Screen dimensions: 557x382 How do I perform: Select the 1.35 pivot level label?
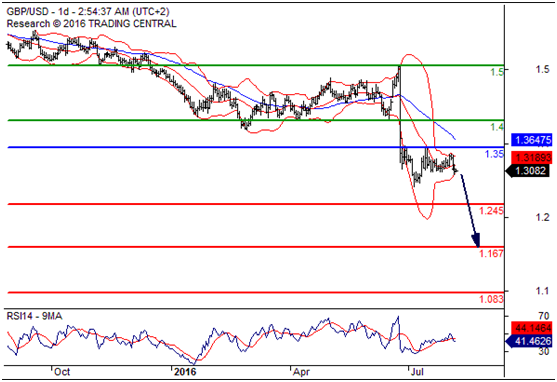point(494,154)
